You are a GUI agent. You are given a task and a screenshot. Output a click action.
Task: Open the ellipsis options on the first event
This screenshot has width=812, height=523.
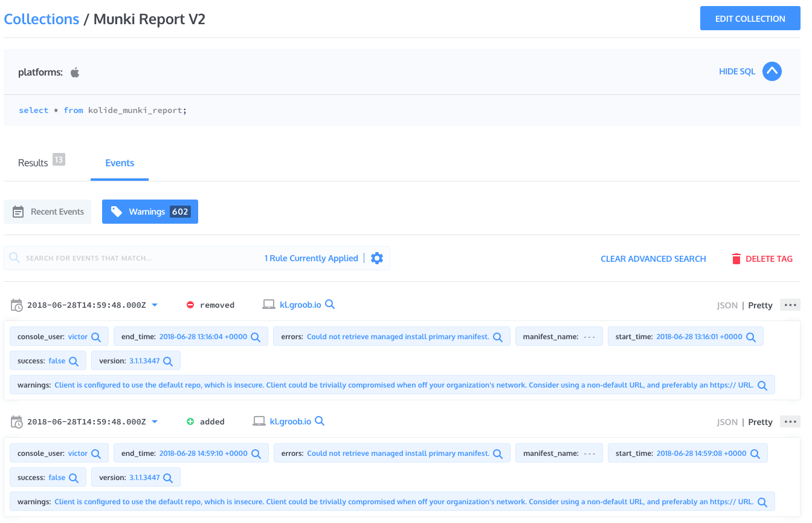(x=790, y=305)
